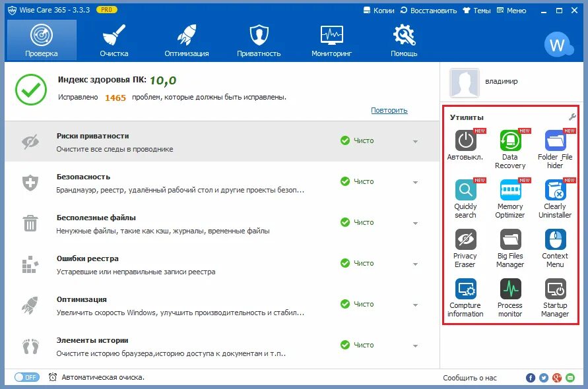Click the Twitter share icon
This screenshot has height=389, width=588.
pyautogui.click(x=544, y=378)
